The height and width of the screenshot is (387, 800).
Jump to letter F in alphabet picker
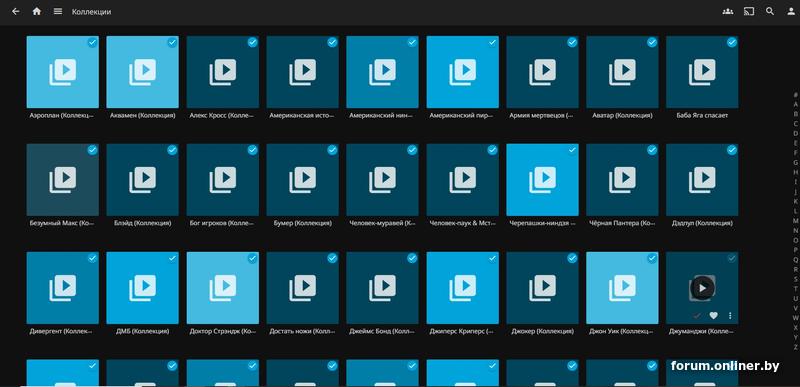[x=795, y=153]
